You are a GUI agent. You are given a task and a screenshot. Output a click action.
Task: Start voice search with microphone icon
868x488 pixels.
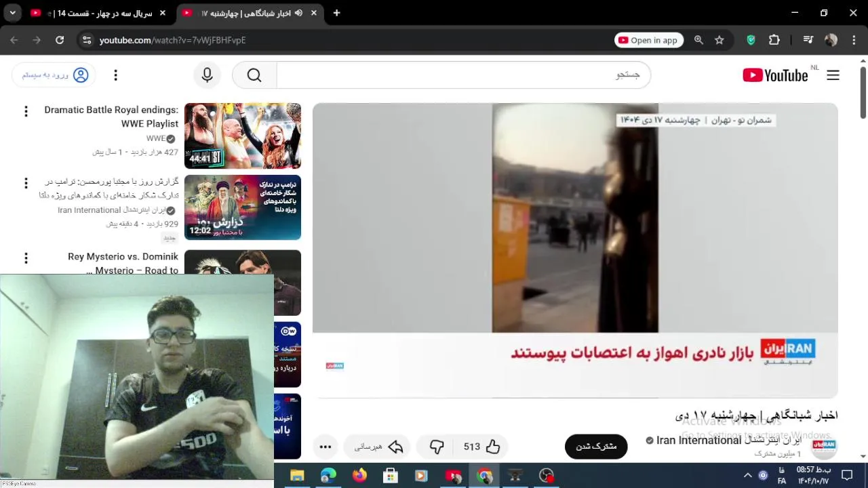click(x=208, y=75)
